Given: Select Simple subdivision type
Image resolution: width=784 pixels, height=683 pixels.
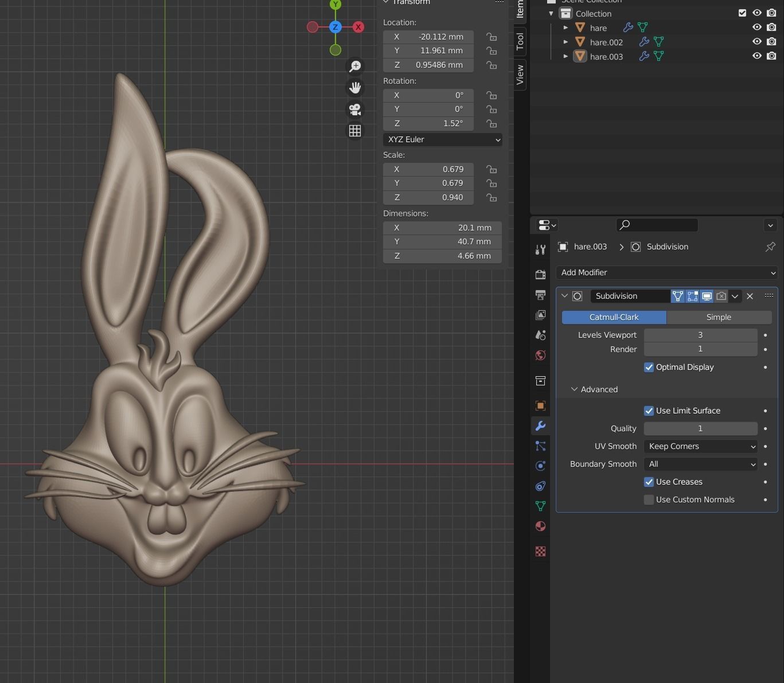Looking at the screenshot, I should 719,317.
